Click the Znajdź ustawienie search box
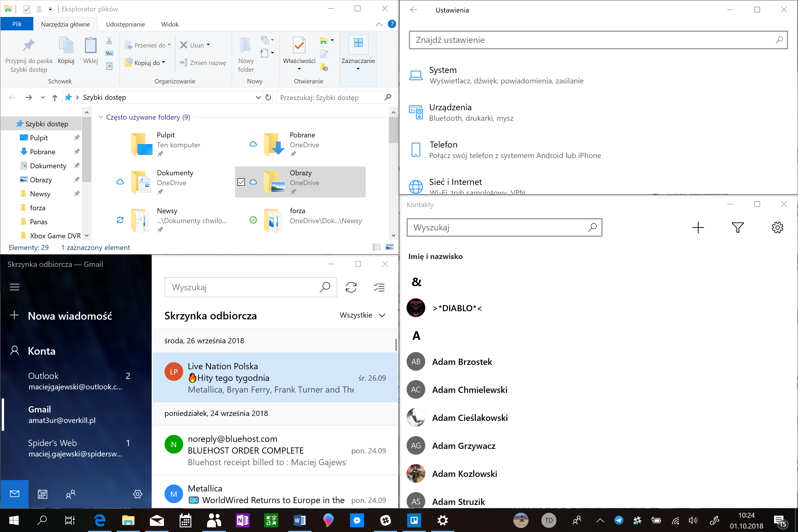798x532 pixels. [x=598, y=40]
